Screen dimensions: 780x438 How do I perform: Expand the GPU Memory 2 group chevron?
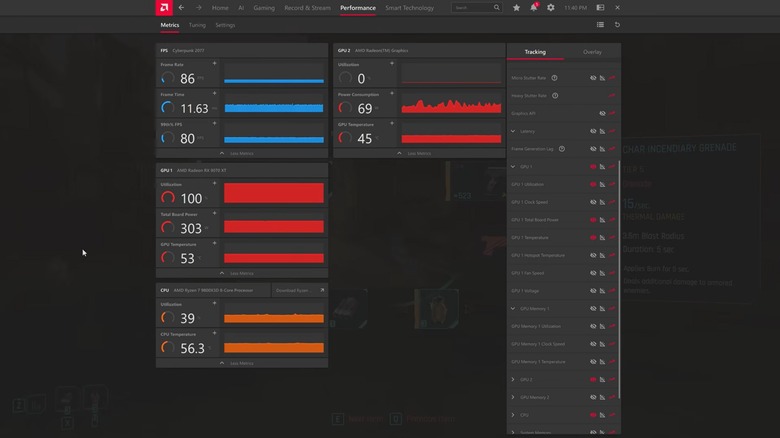513,397
